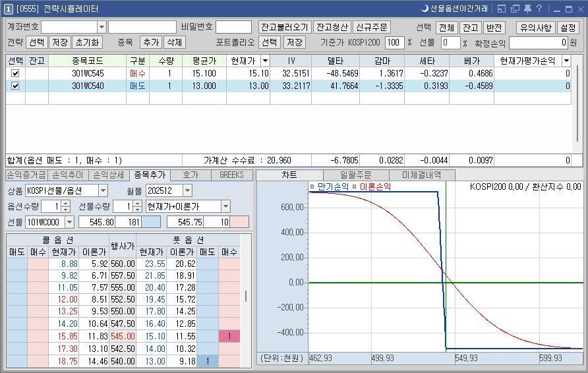The height and width of the screenshot is (373, 588).
Task: Click the 선물 percent input field
Action: (450, 42)
